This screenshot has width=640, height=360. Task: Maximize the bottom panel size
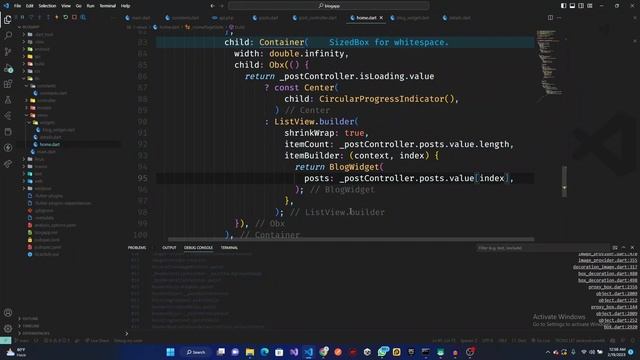click(x=623, y=247)
